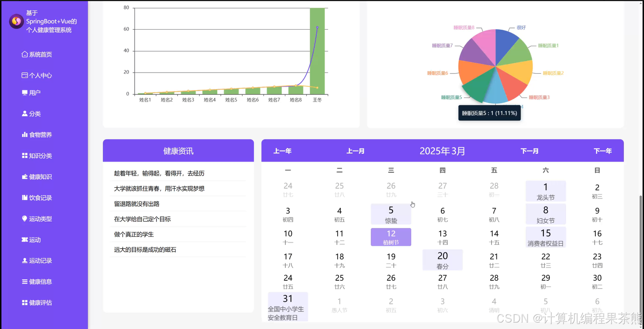
Task: Select March 1 龙头节 date
Action: pos(546,191)
